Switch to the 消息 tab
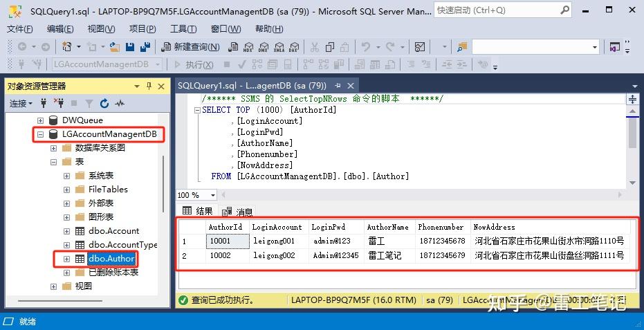The height and width of the screenshot is (330, 644). point(237,212)
